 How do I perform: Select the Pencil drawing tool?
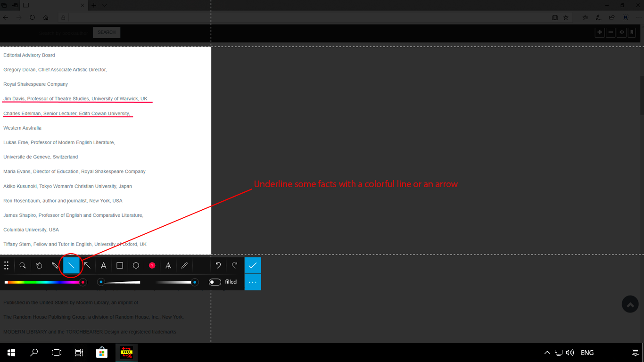pyautogui.click(x=55, y=265)
